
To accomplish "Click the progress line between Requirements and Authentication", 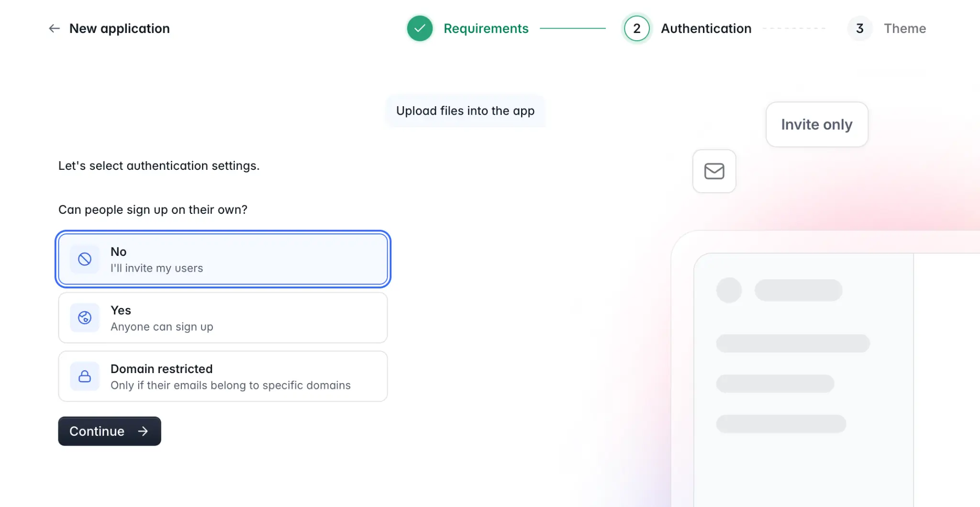I will 573,28.
